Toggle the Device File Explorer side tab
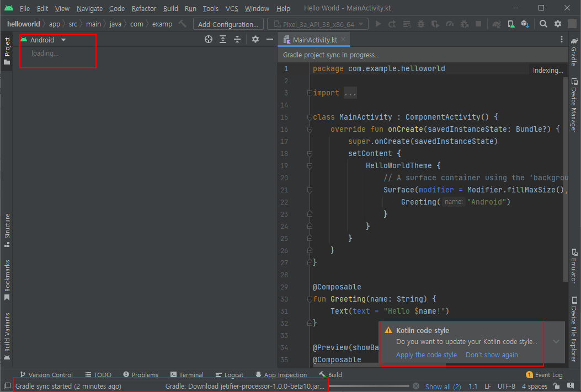The image size is (581, 392). click(x=574, y=329)
